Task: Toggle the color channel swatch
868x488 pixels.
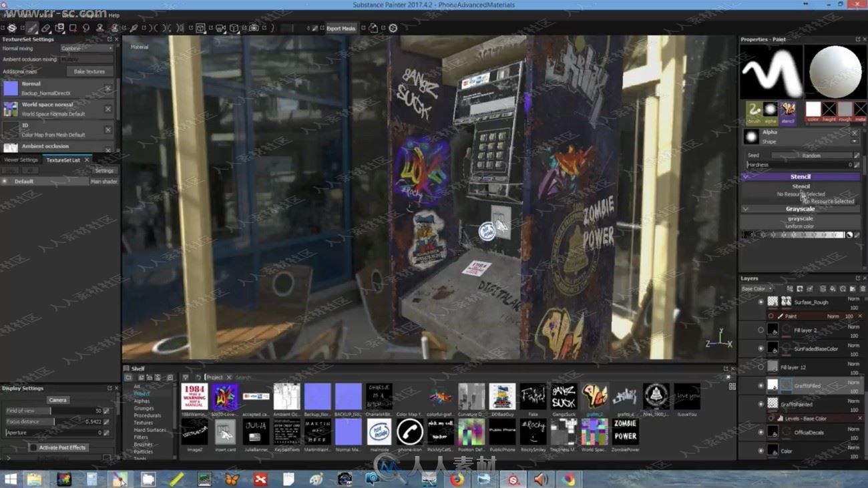Action: tap(813, 111)
